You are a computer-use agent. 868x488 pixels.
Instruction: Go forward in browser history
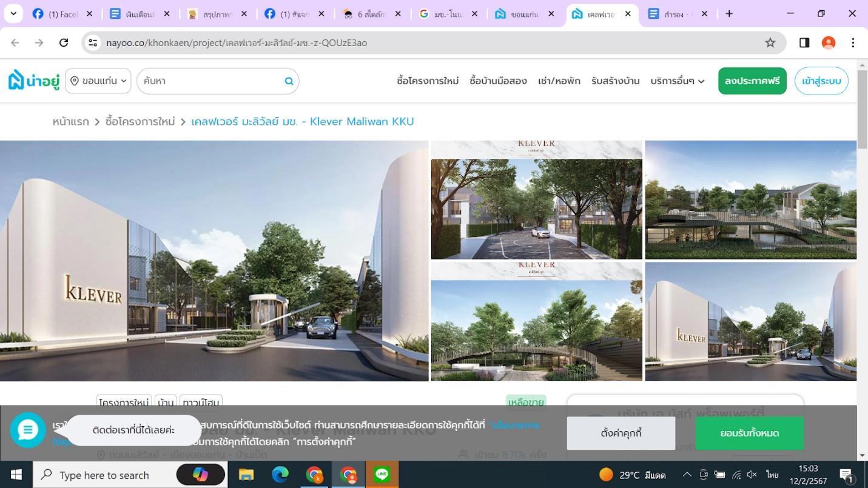[39, 42]
